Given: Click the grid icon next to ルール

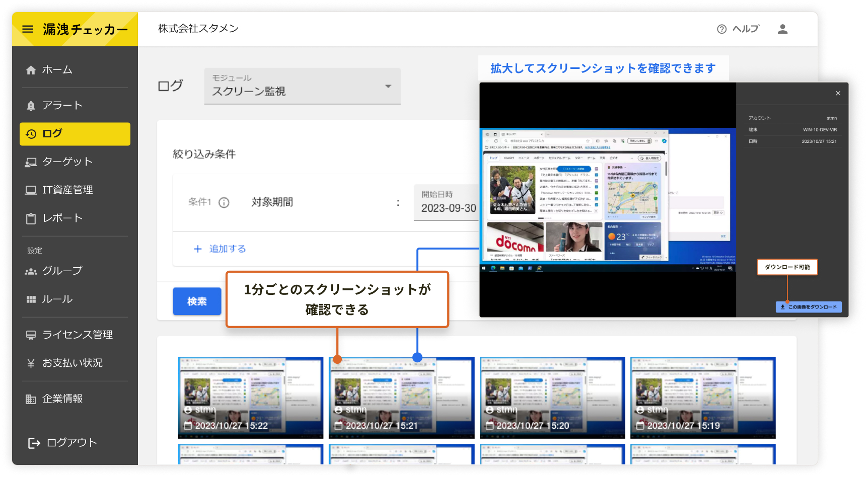Looking at the screenshot, I should 31,299.
